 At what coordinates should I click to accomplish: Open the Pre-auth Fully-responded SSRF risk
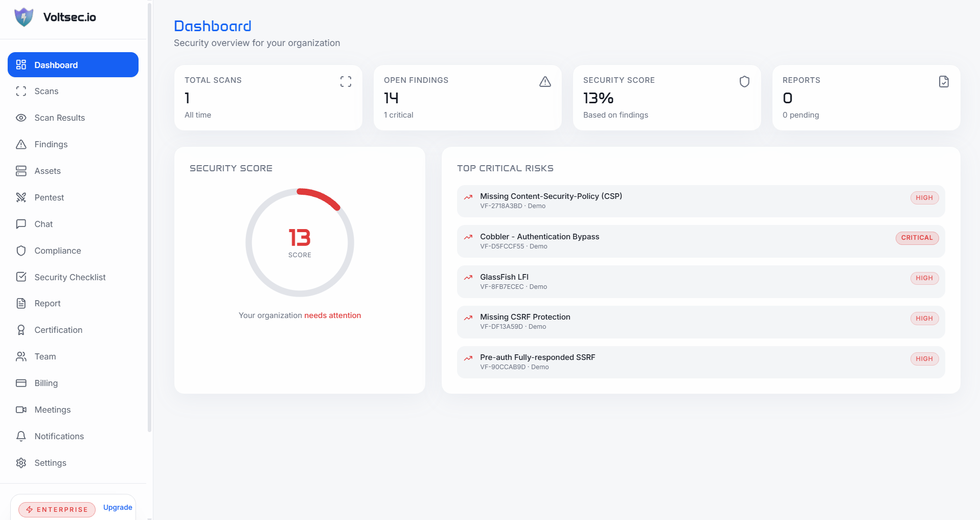(701, 362)
